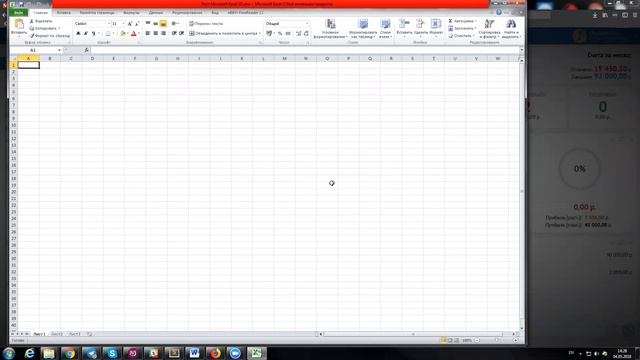This screenshot has width=640, height=360.
Task: Switch to Formulas (Формулы) tab
Action: 131,13
